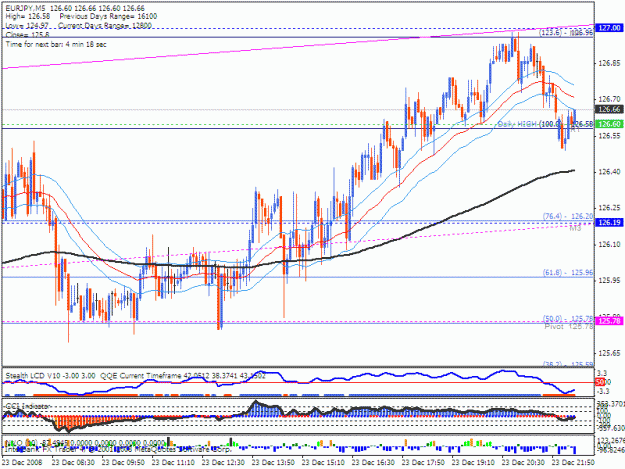Click the 126.85 price scale value
Image resolution: width=625 pixels, height=469 pixels.
point(609,63)
